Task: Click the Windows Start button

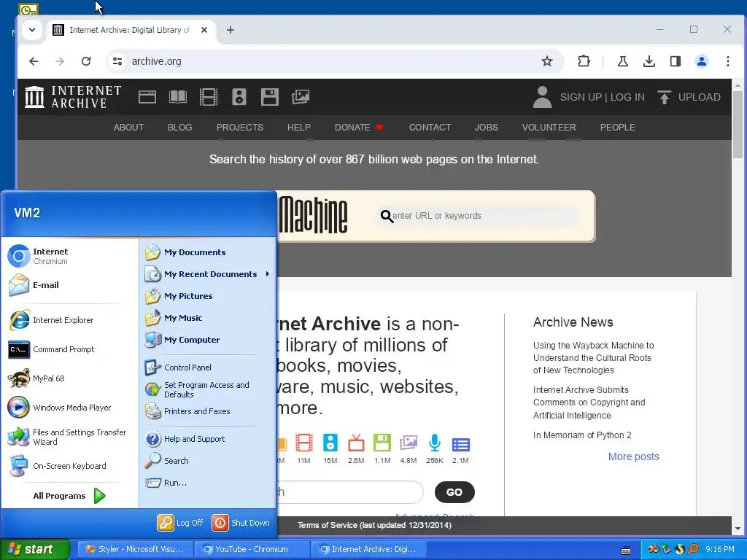Action: pyautogui.click(x=34, y=549)
